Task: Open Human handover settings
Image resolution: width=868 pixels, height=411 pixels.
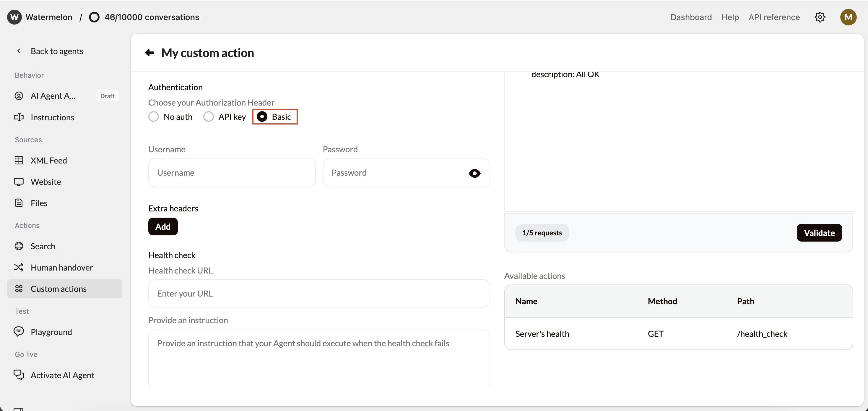Action: point(62,267)
